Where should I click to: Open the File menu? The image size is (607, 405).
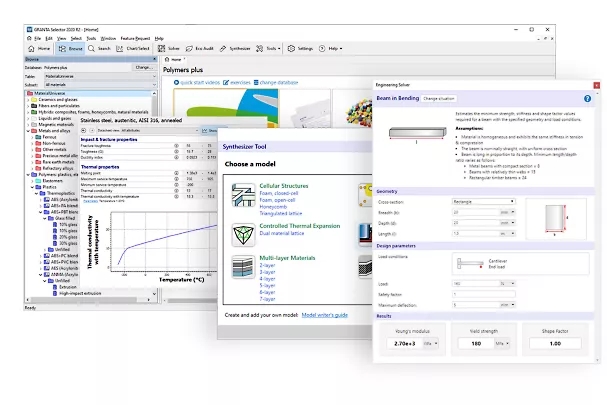(x=38, y=38)
